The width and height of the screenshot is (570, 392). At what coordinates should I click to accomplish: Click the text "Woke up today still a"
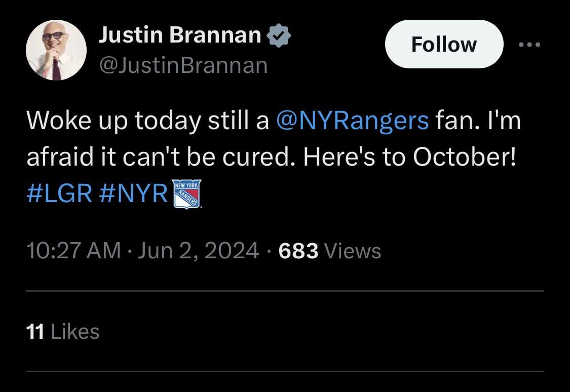(x=147, y=122)
